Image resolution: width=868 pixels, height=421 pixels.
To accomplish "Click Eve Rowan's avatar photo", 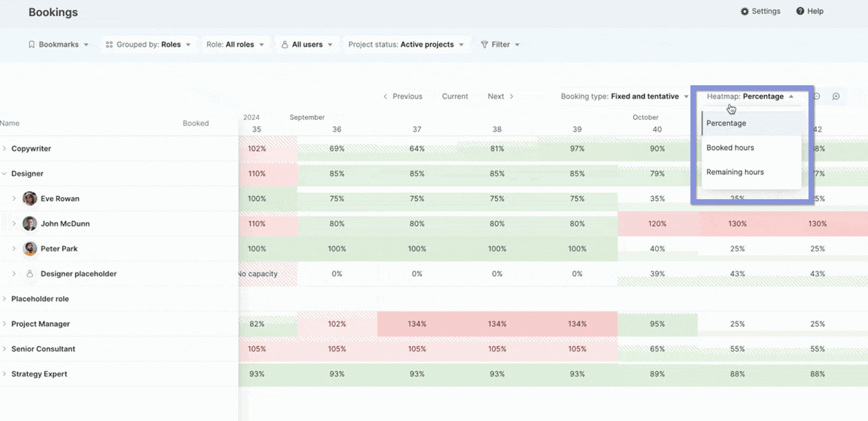I will pos(30,198).
